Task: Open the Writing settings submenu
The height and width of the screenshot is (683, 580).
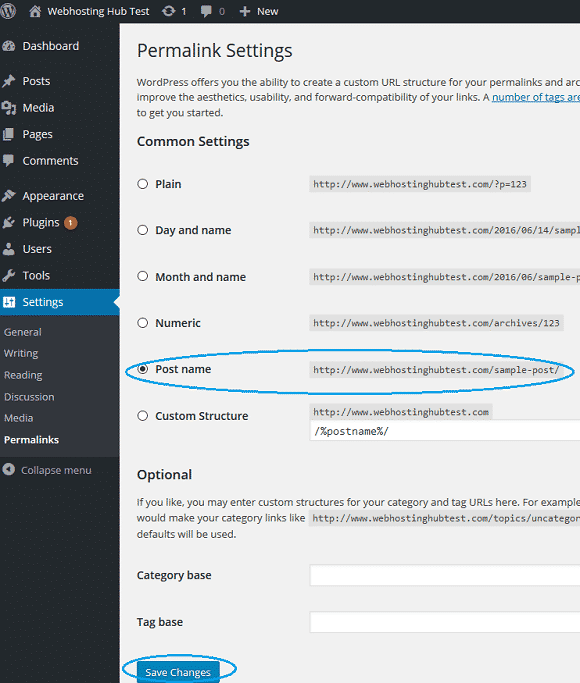Action: (x=21, y=354)
